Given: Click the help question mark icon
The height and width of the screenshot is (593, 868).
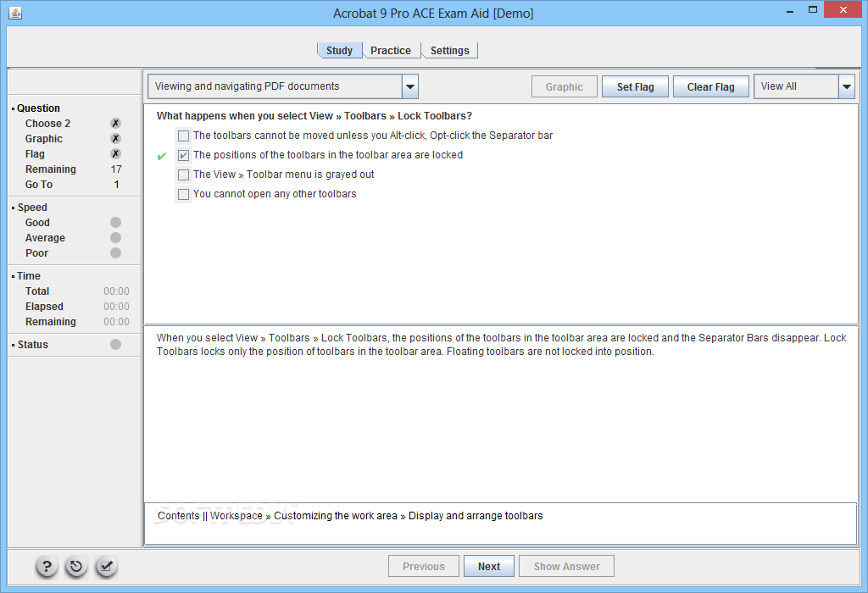Looking at the screenshot, I should click(x=47, y=567).
